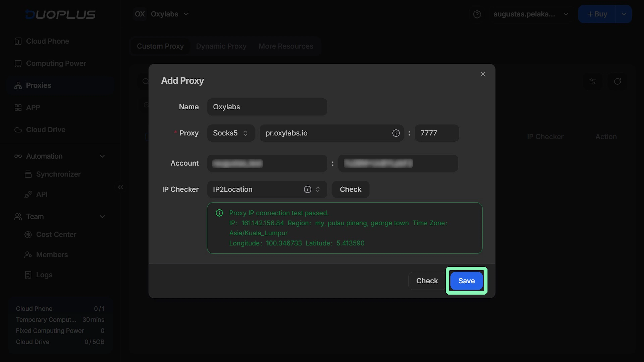This screenshot has height=362, width=644.
Task: Click the IP Checker column header
Action: tap(545, 137)
